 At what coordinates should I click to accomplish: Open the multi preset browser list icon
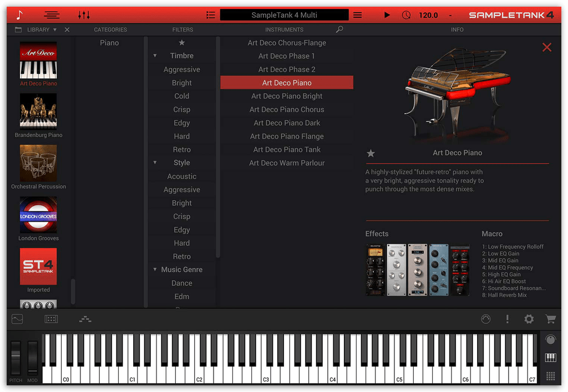(210, 15)
